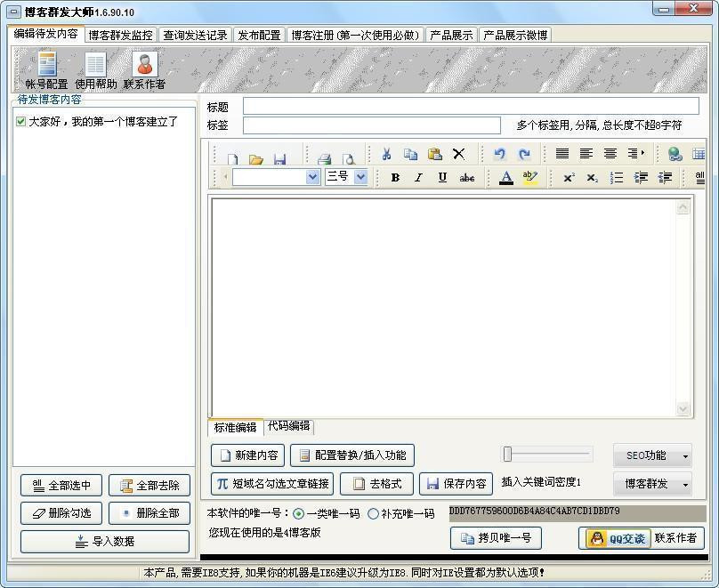
Task: Insert a table with the table icon
Action: point(699,153)
